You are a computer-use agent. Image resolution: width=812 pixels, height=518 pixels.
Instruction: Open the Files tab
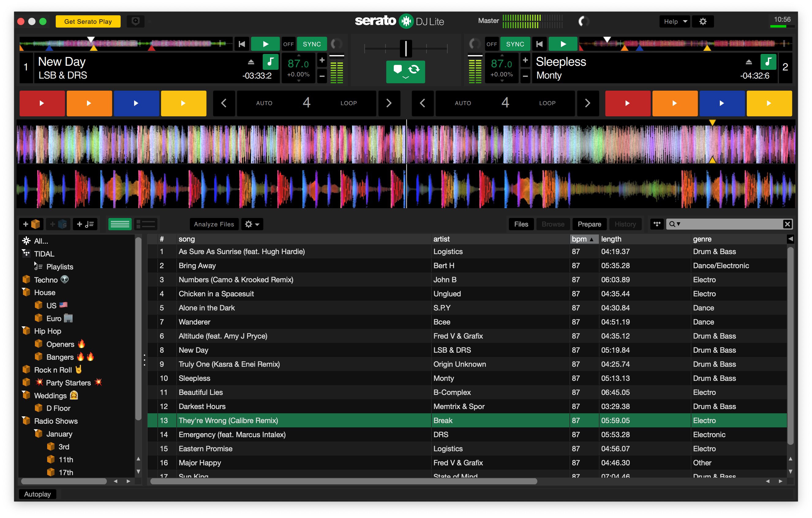pyautogui.click(x=521, y=224)
